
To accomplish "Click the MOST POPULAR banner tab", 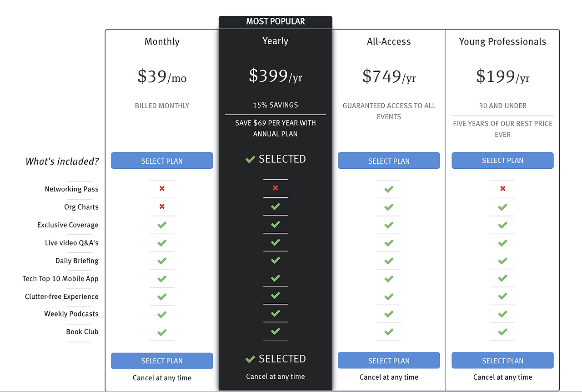I will coord(276,21).
